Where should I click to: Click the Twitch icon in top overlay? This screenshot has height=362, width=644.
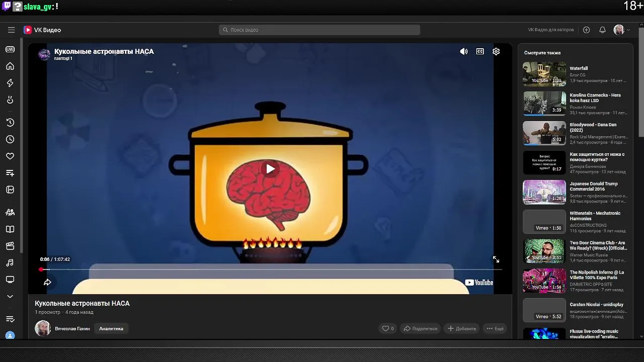(x=7, y=6)
